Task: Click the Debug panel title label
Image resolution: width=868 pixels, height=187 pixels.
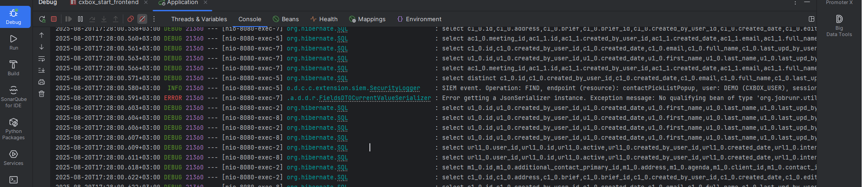Action: point(47,3)
